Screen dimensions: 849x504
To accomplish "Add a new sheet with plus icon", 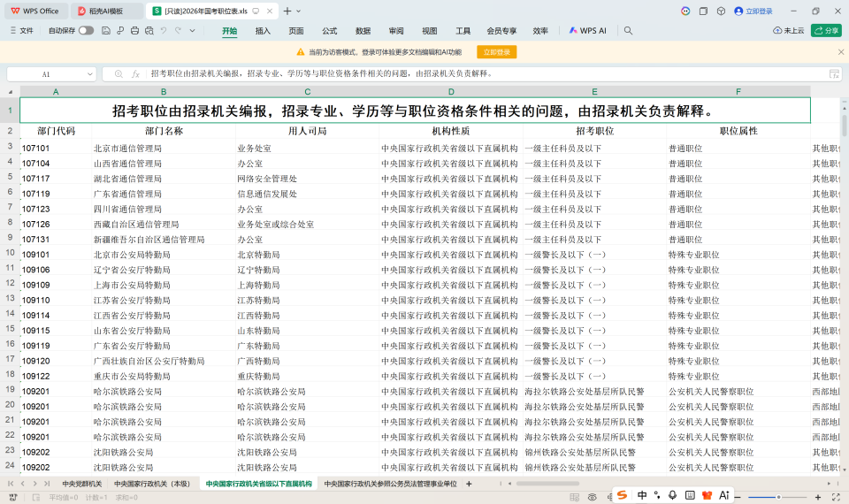I will click(469, 484).
